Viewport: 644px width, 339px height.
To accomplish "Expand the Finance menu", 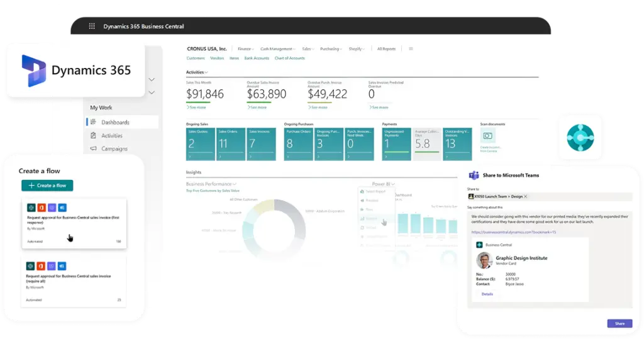I will coord(246,48).
